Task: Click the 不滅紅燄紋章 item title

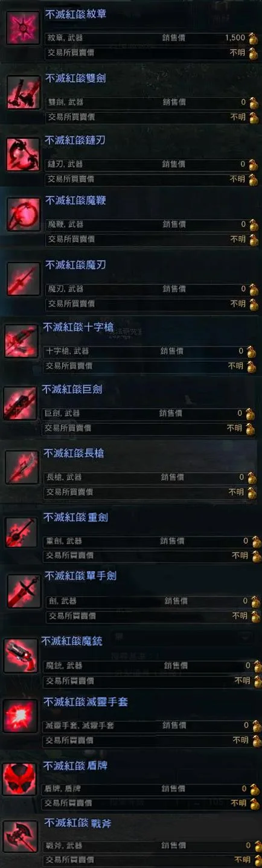Action: [x=76, y=14]
